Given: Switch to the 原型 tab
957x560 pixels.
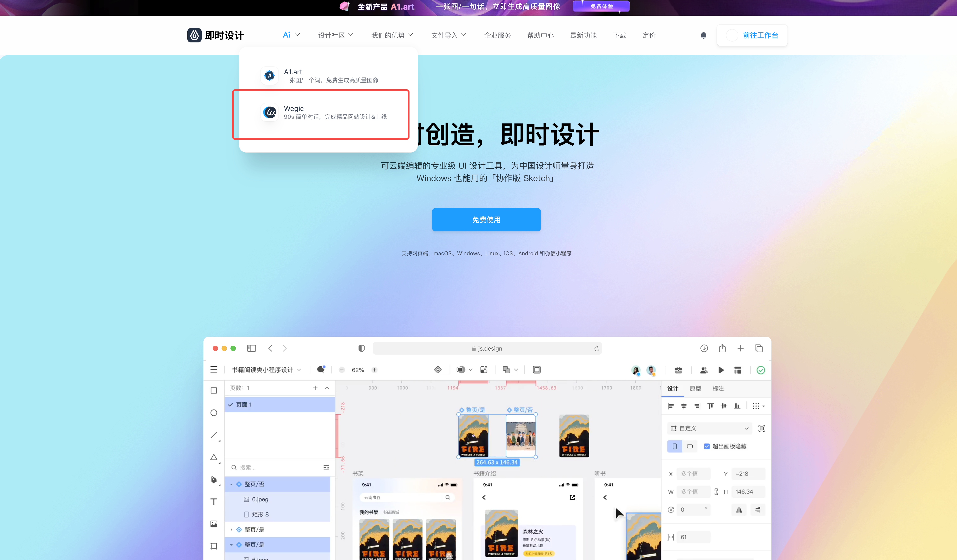Looking at the screenshot, I should 696,388.
